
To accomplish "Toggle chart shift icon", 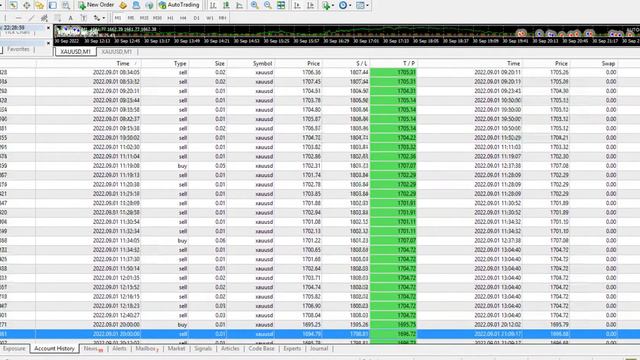I will pos(310,5).
